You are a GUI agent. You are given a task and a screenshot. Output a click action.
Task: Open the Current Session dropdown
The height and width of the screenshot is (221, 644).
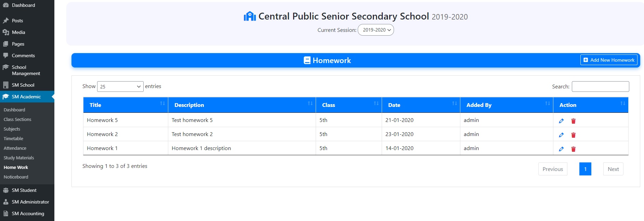click(x=376, y=30)
